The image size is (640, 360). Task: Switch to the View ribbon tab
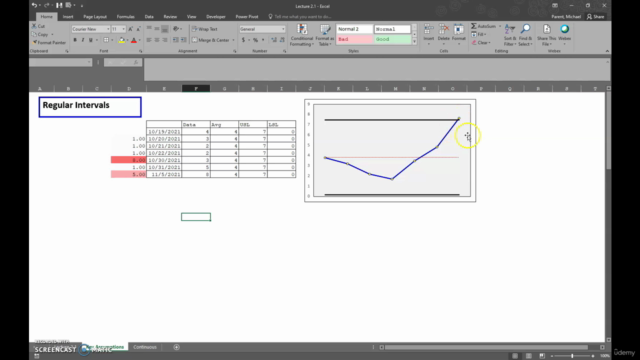pos(191,17)
